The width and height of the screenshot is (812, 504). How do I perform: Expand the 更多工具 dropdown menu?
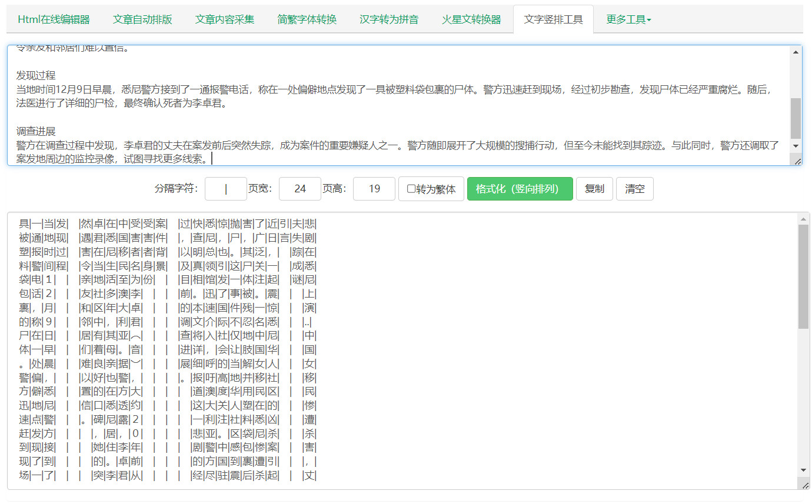pos(628,19)
